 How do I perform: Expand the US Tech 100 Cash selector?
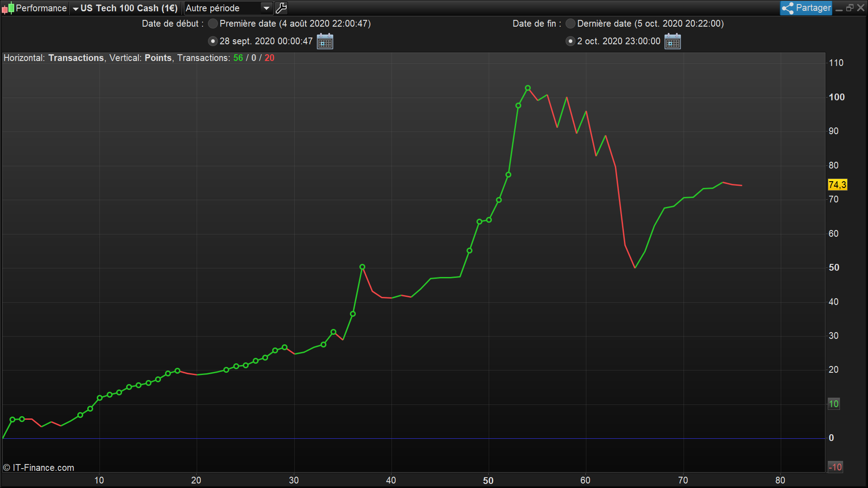pos(75,9)
